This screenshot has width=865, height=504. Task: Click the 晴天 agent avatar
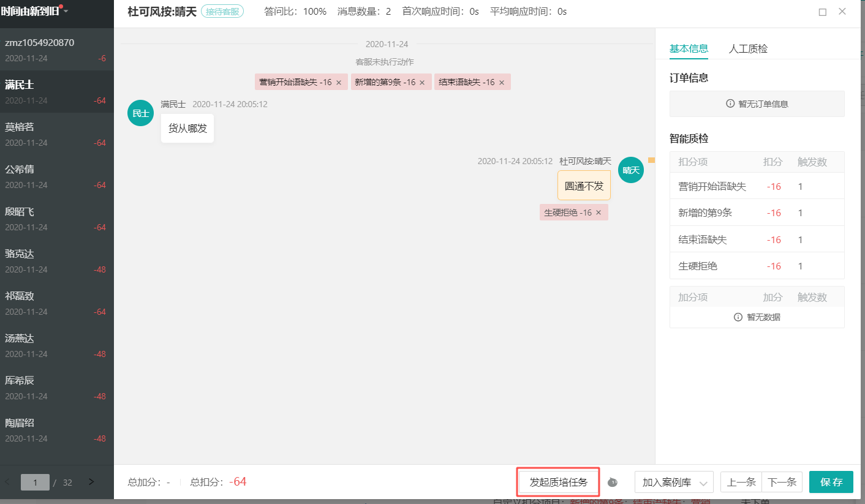[631, 170]
